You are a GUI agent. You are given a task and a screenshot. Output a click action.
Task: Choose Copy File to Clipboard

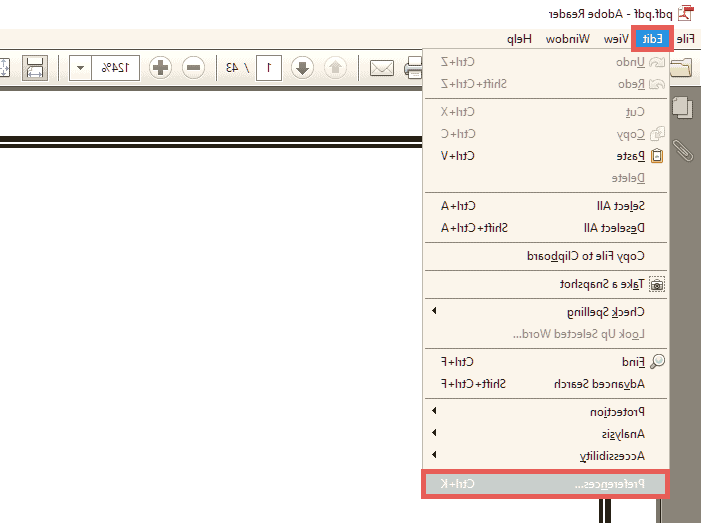click(545, 256)
